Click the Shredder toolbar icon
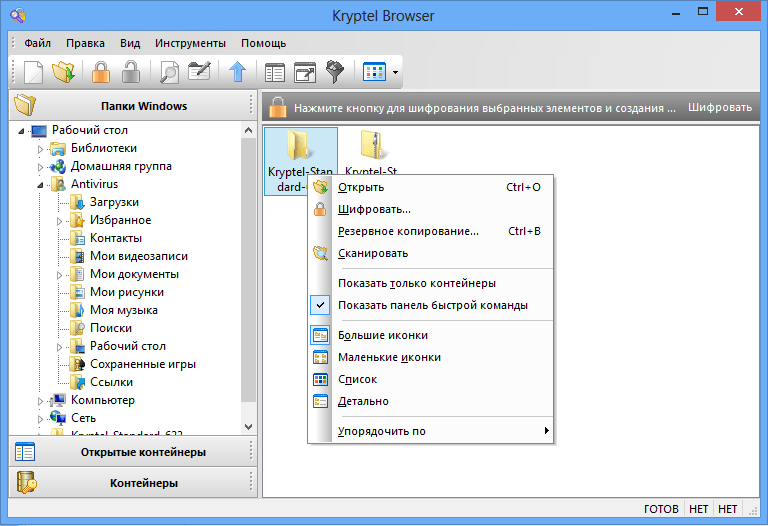Viewport: 768px width, 526px height. point(335,72)
